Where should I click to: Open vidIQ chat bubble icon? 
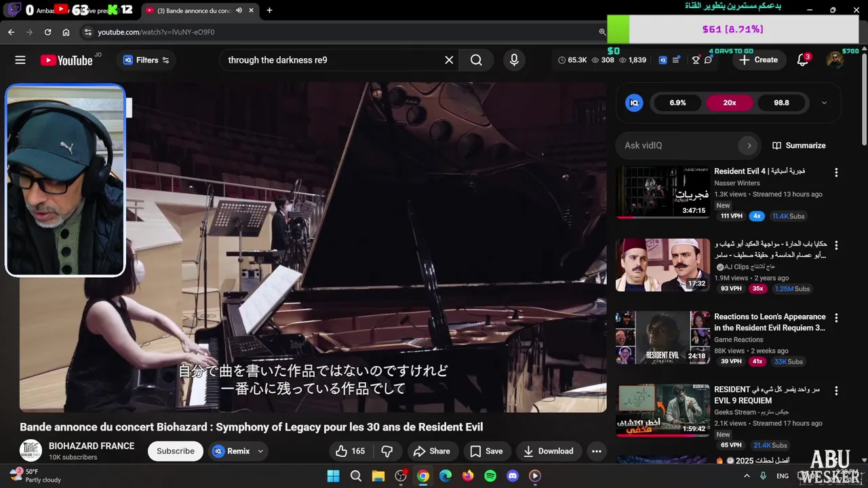coord(708,60)
